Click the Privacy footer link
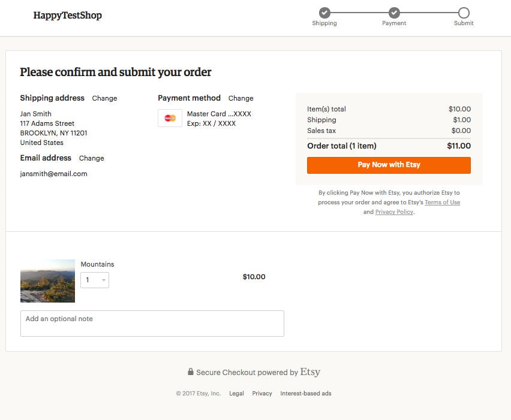 (x=261, y=394)
